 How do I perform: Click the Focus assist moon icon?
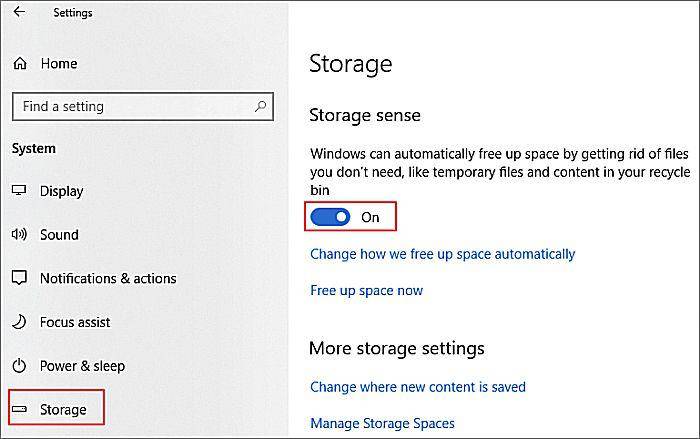(x=19, y=322)
